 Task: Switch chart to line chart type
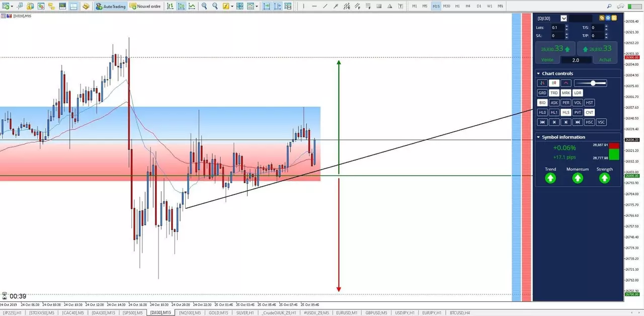(x=192, y=6)
